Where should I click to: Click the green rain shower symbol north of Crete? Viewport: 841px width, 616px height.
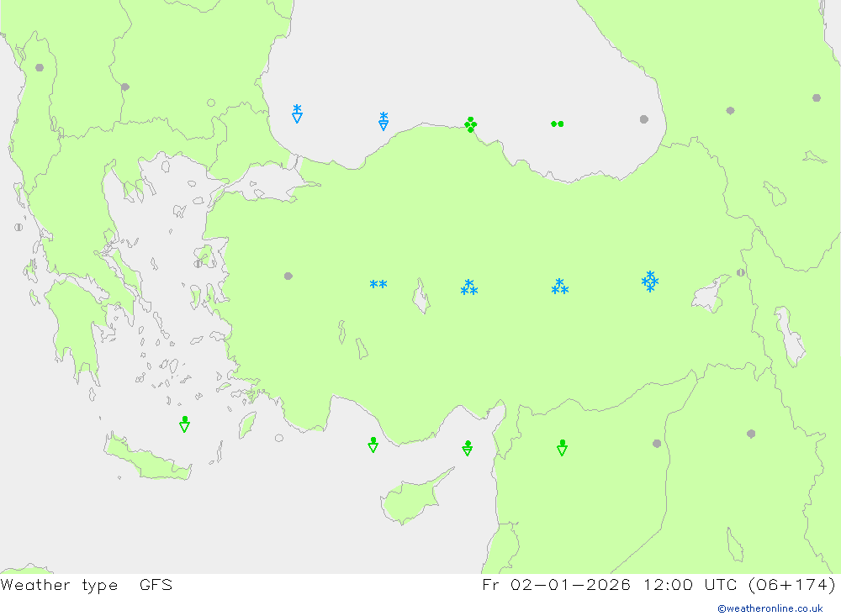(x=184, y=424)
